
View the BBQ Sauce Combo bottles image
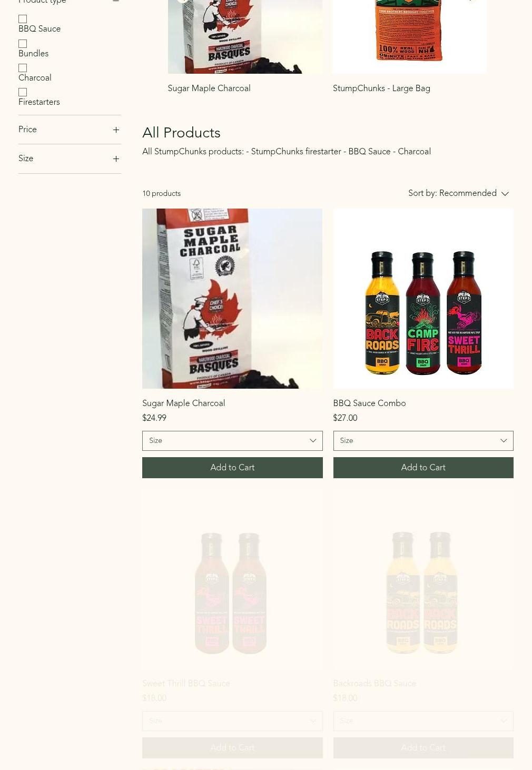423,299
